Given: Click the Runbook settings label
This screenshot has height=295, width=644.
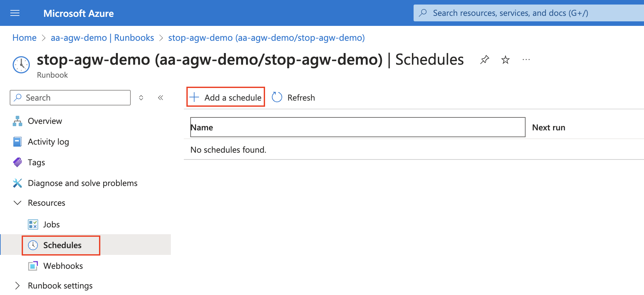Looking at the screenshot, I should point(60,286).
